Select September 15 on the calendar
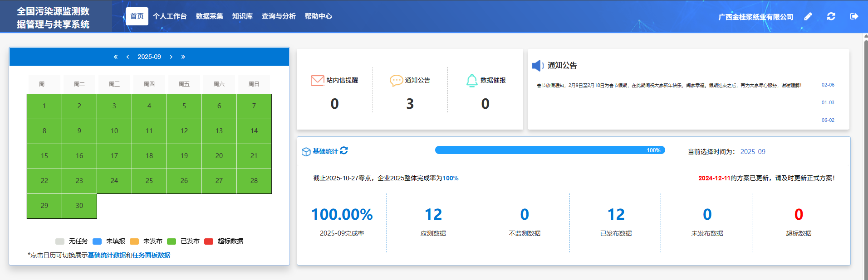 44,156
